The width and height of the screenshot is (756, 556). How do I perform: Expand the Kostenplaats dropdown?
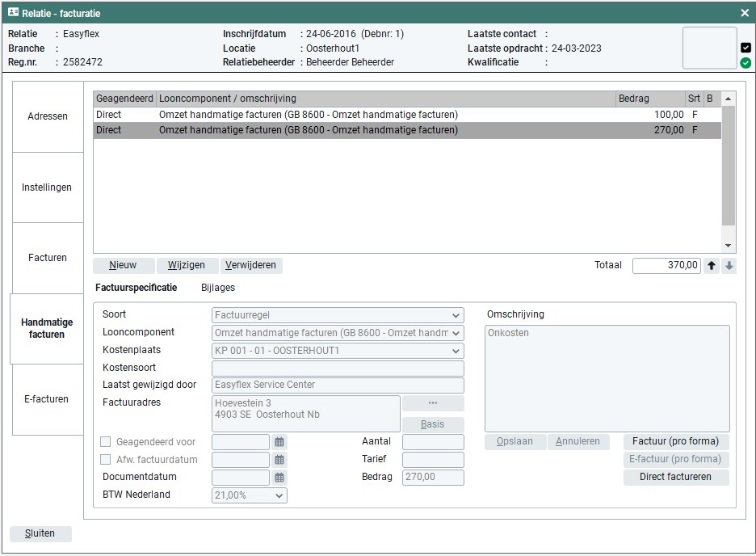(456, 351)
